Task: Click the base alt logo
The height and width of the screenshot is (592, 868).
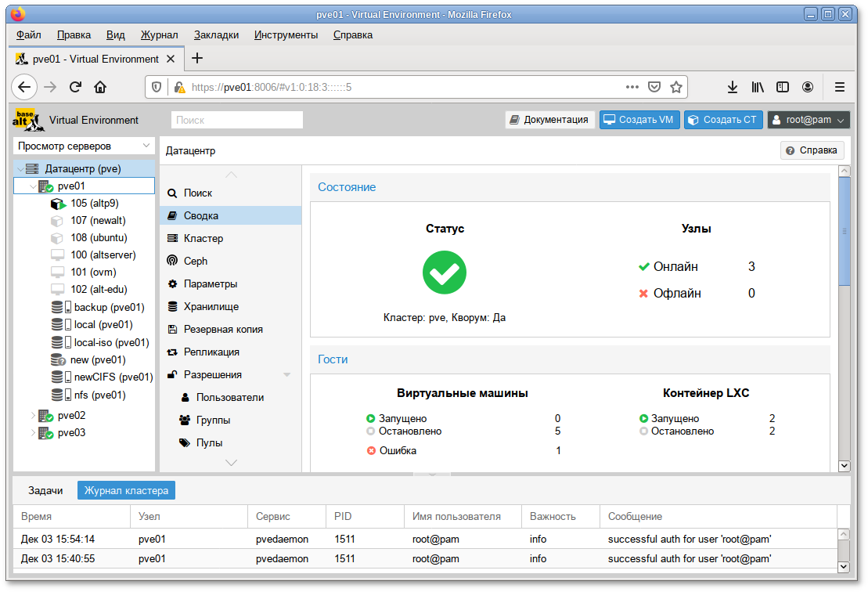Action: tap(28, 120)
